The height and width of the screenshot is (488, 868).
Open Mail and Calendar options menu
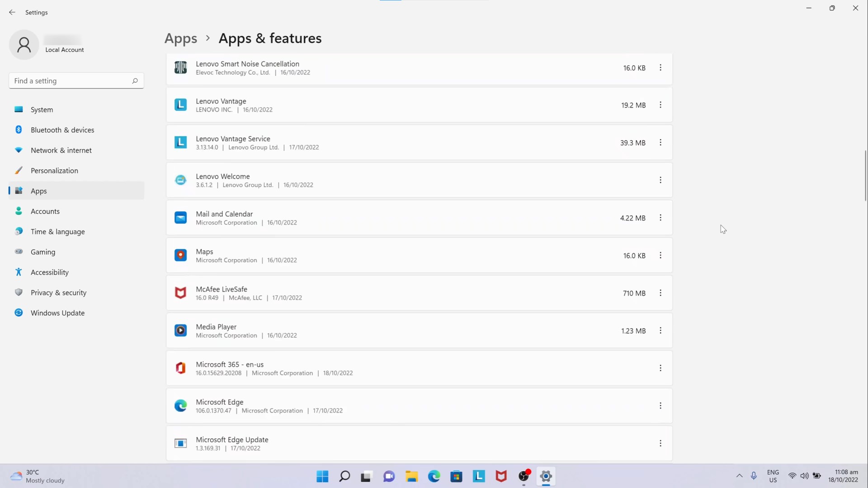tap(660, 217)
